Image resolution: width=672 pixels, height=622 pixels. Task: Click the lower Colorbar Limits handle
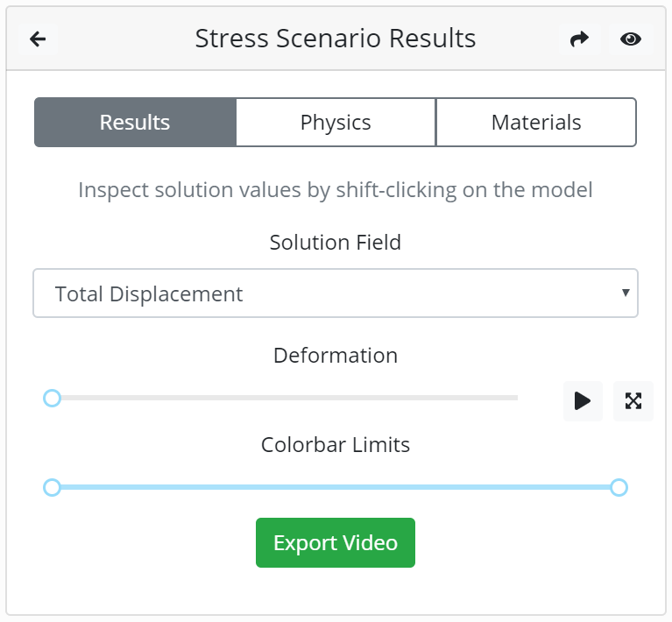pyautogui.click(x=53, y=487)
